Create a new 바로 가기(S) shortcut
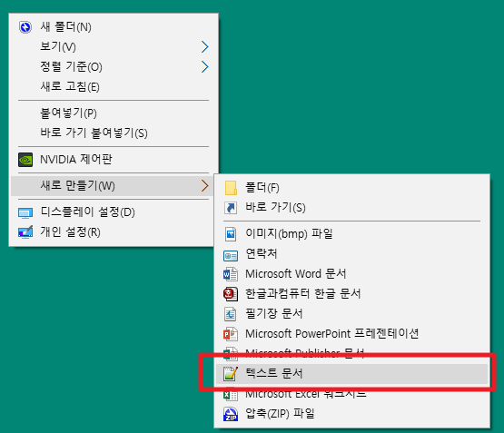The height and width of the screenshot is (433, 504). click(x=352, y=208)
